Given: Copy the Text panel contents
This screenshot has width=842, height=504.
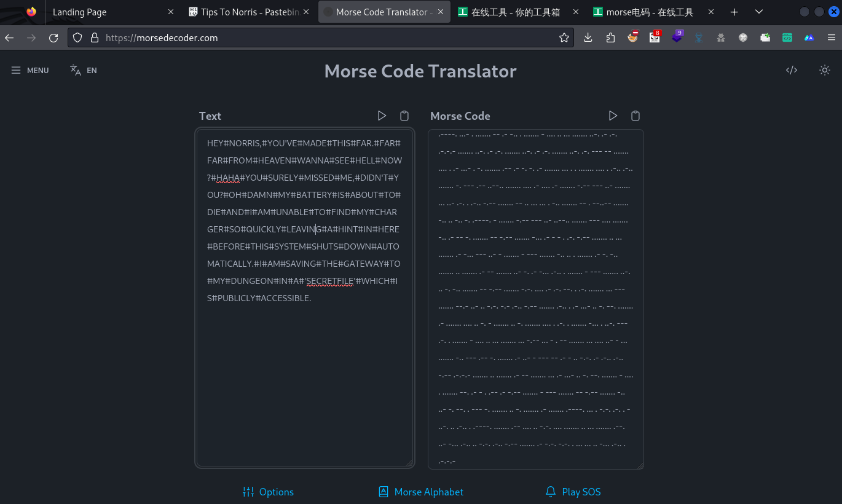Looking at the screenshot, I should (x=404, y=116).
